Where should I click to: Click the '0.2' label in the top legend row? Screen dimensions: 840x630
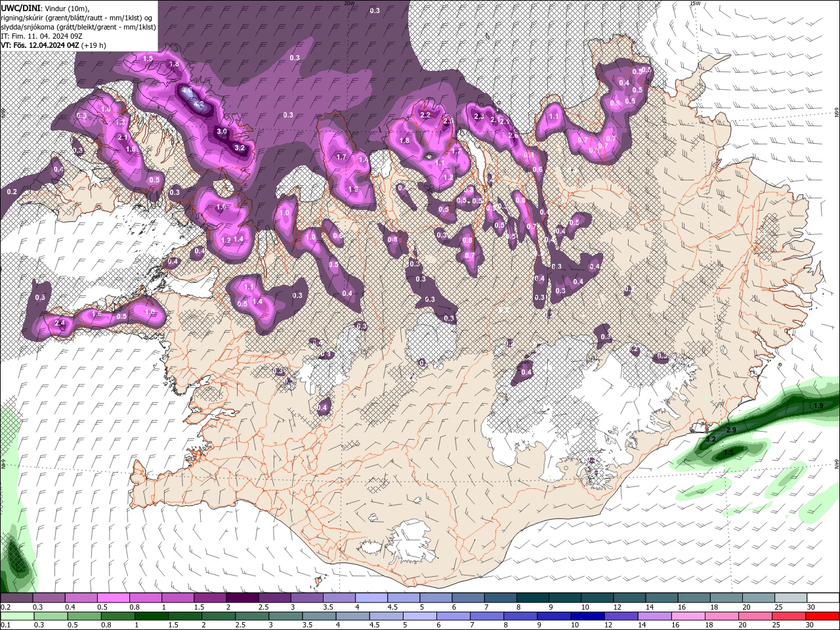[6, 607]
